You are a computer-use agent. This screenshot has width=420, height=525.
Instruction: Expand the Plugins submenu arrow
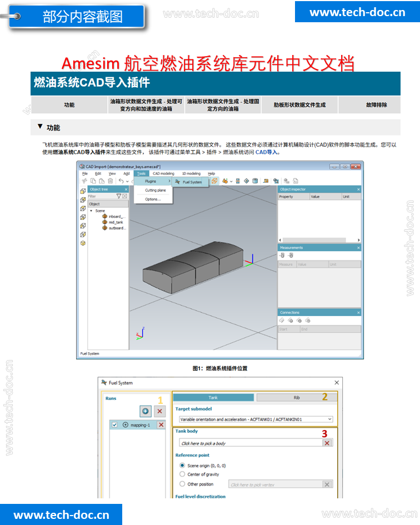[x=169, y=181]
